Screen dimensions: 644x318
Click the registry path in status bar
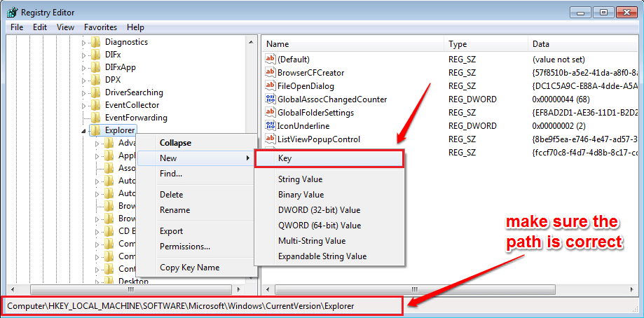click(x=181, y=305)
